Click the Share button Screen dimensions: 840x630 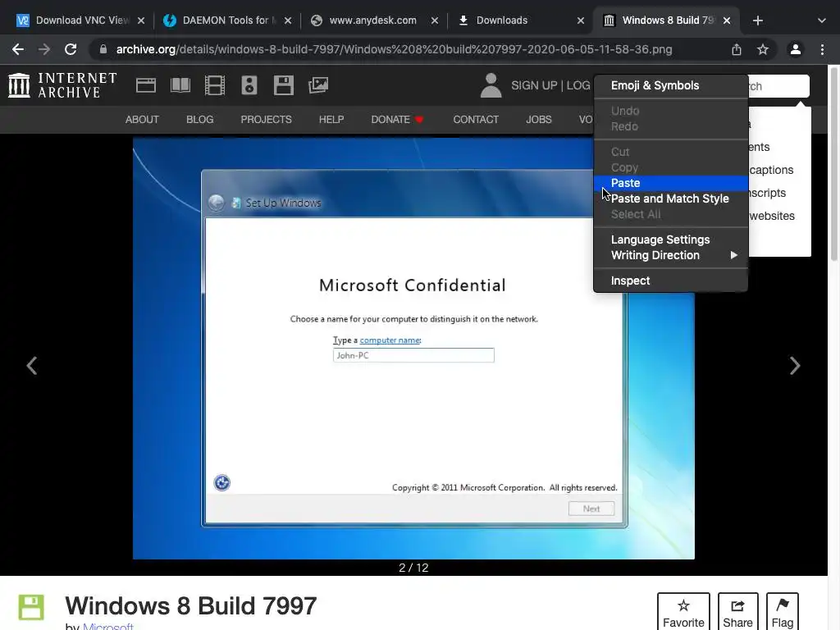click(737, 612)
